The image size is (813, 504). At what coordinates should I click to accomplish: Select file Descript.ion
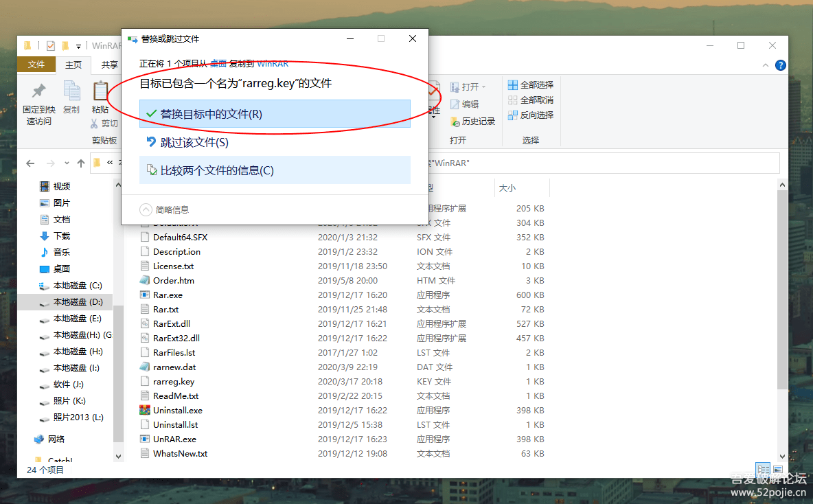coord(176,251)
